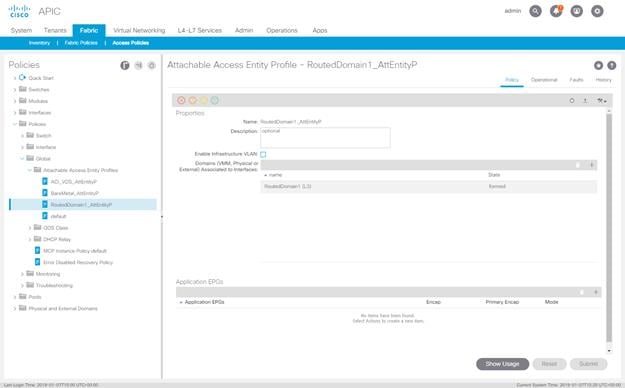Collapse the Policies tree node

15,124
